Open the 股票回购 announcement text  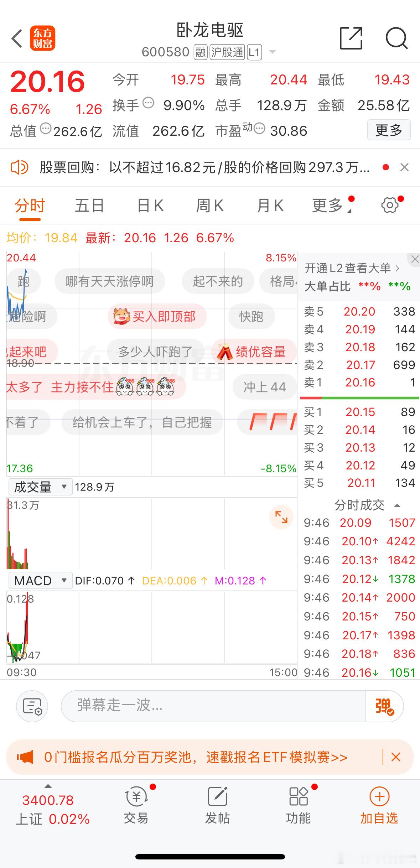click(x=204, y=167)
